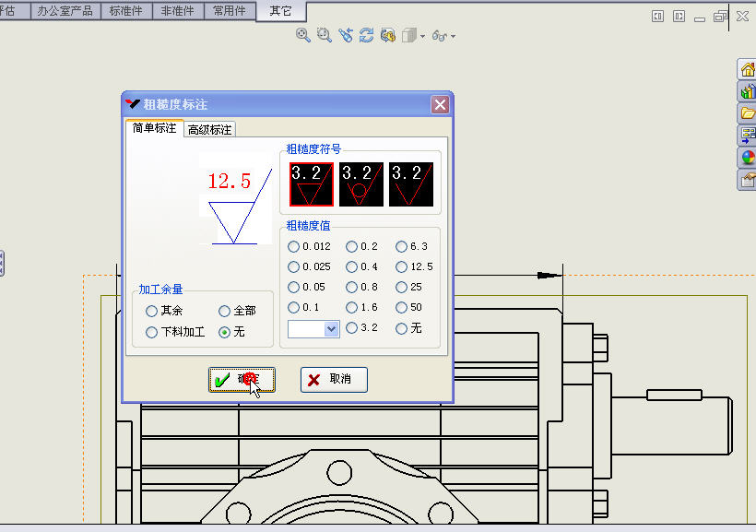Select roughness value 3.2 radio button
Image resolution: width=756 pixels, height=532 pixels.
pyautogui.click(x=351, y=328)
